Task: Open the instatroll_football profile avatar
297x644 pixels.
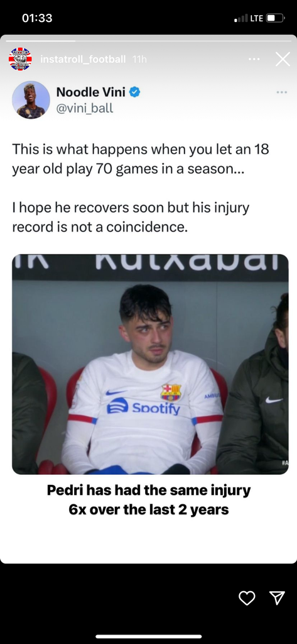Action: tap(20, 59)
